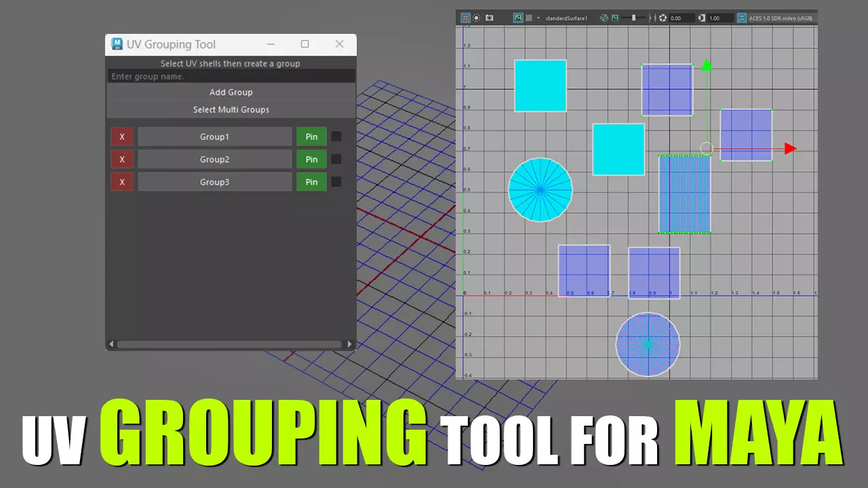The image size is (868, 488).
Task: Select the Group3 button
Action: point(215,182)
